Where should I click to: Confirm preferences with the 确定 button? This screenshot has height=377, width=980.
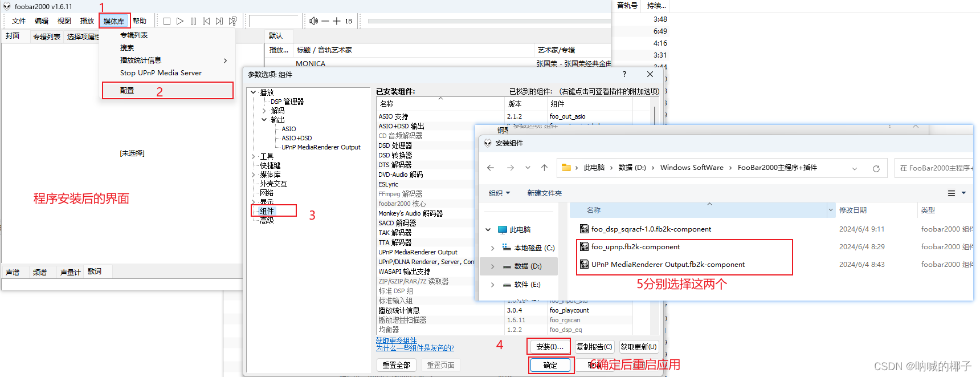(550, 365)
